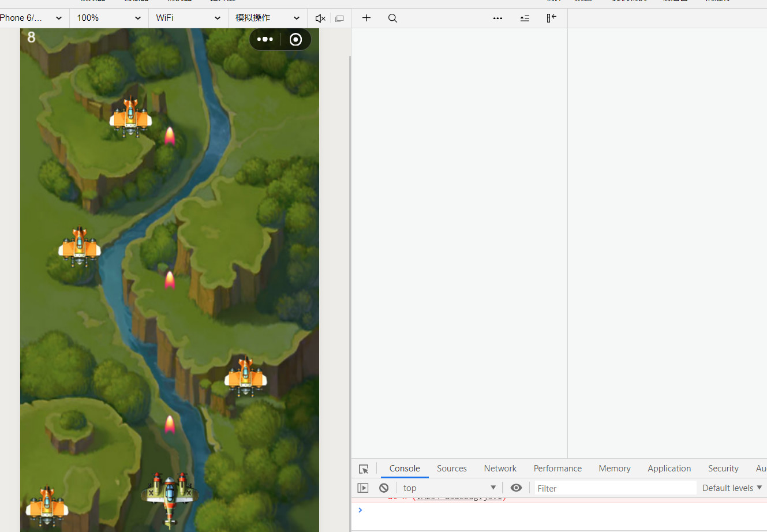Click the player fighter plane at bottom
The height and width of the screenshot is (532, 767).
pos(169,500)
